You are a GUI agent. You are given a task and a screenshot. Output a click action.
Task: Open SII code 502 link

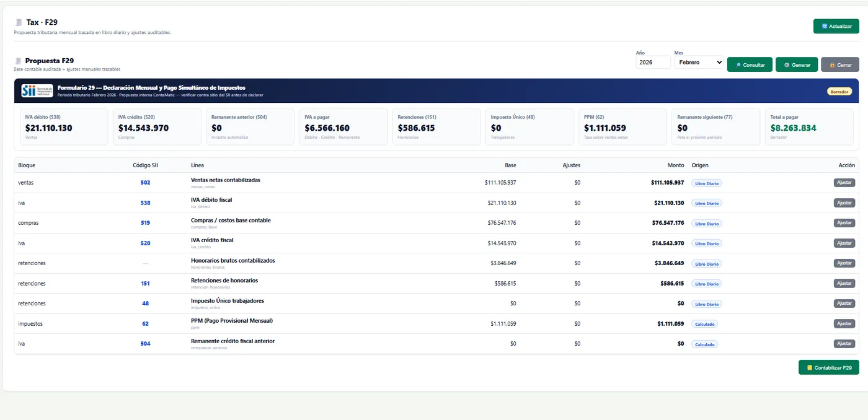[x=145, y=183]
